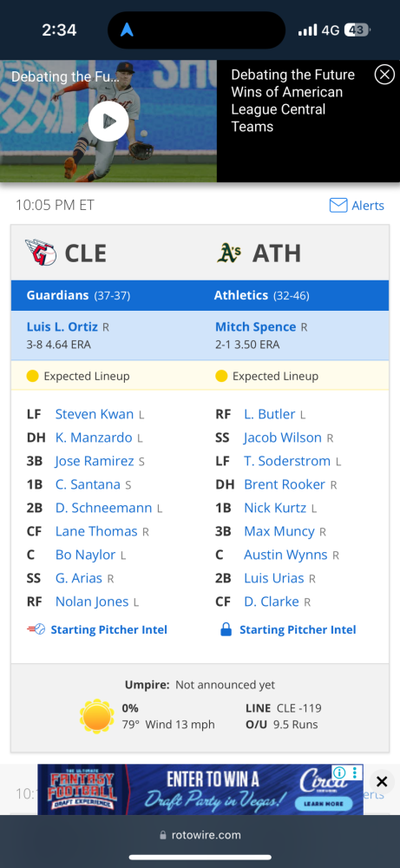Dismiss the bottom banner ad

pyautogui.click(x=381, y=782)
